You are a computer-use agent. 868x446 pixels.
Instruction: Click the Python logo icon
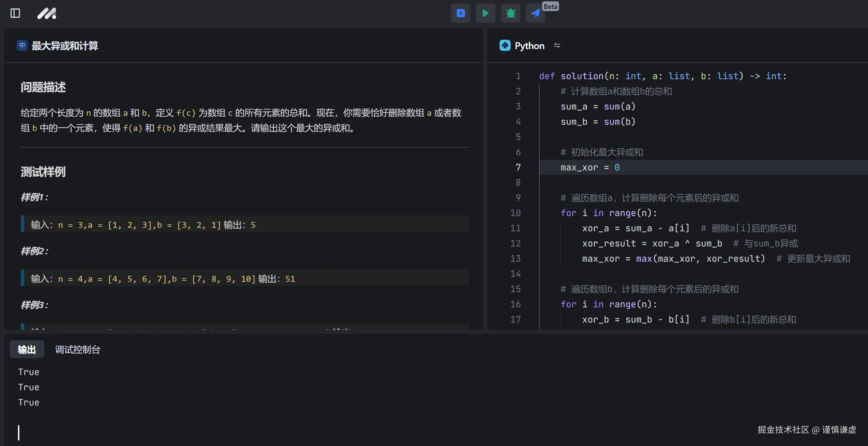505,45
